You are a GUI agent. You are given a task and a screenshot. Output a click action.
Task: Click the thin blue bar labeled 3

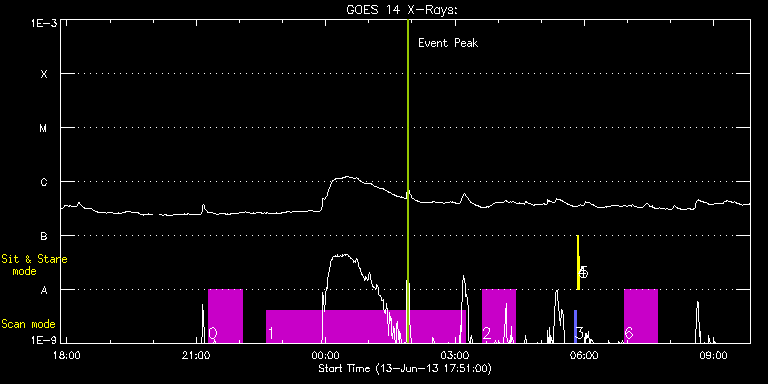pyautogui.click(x=576, y=326)
